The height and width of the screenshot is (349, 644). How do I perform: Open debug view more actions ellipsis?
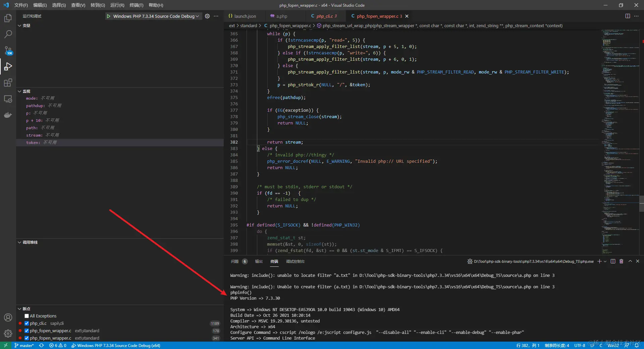(216, 16)
